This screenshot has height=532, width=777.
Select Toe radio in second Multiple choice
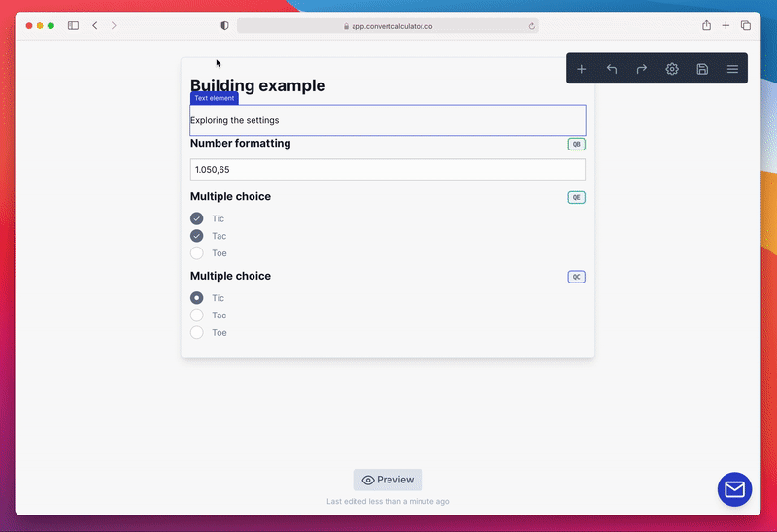point(197,332)
